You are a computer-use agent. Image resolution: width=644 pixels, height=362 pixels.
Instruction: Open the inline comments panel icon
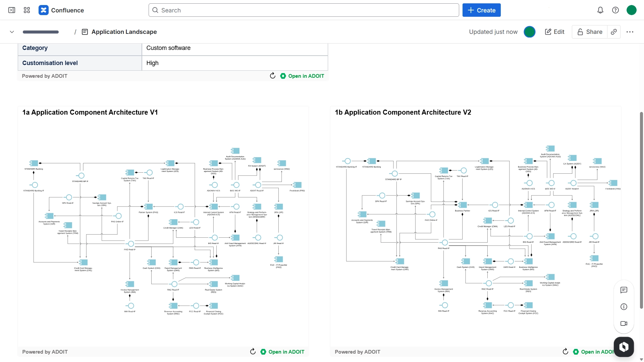(624, 290)
